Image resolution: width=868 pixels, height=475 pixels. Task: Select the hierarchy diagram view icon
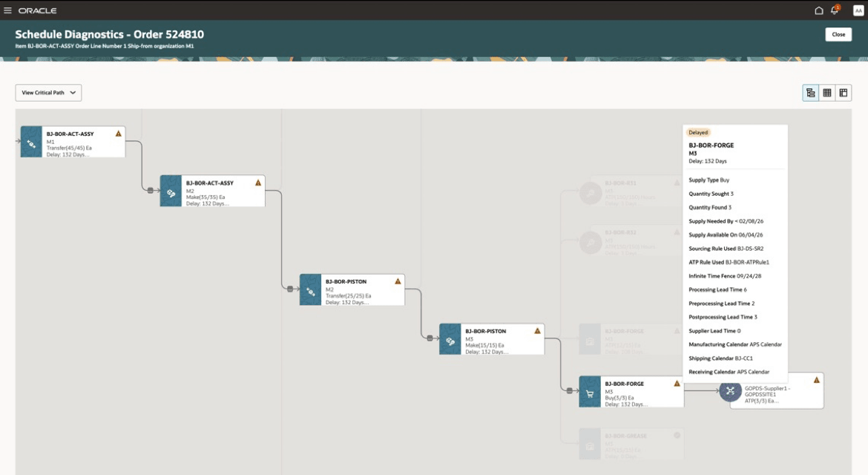810,92
